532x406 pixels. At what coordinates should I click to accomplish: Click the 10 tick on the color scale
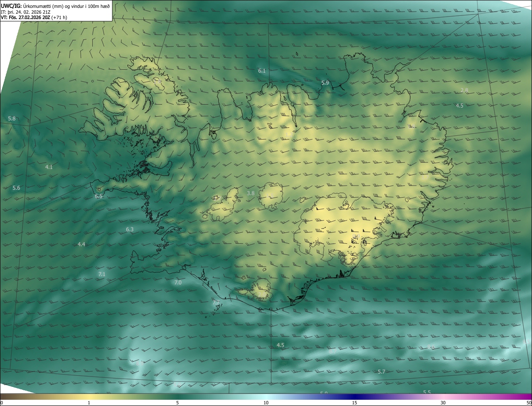click(266, 403)
